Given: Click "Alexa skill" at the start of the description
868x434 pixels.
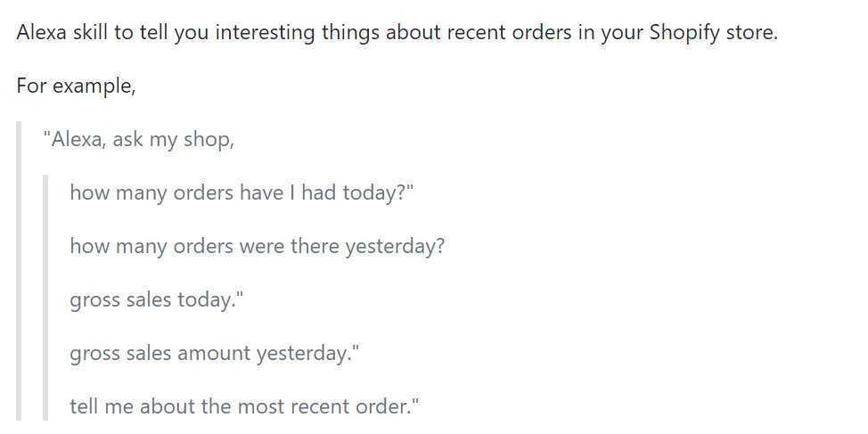Looking at the screenshot, I should [x=61, y=34].
